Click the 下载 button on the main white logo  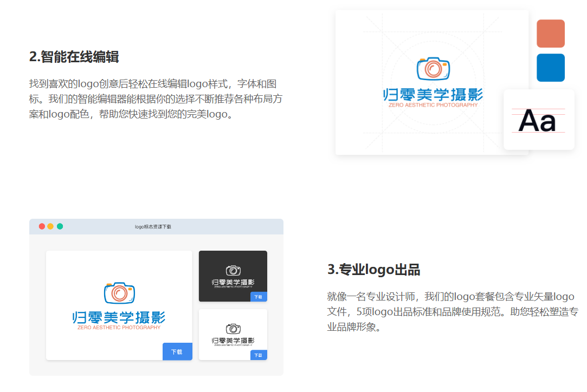point(177,351)
